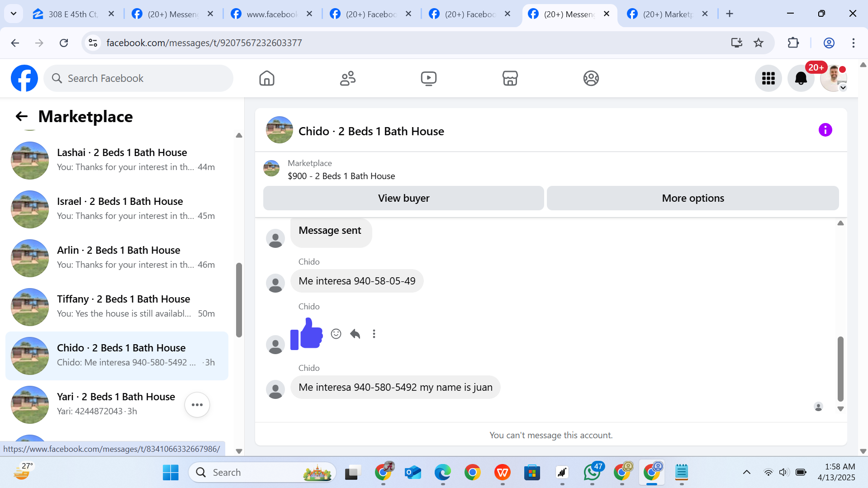868x488 pixels.
Task: Open Tiffany 2 Beds 1 Bath House chat
Action: (x=117, y=307)
